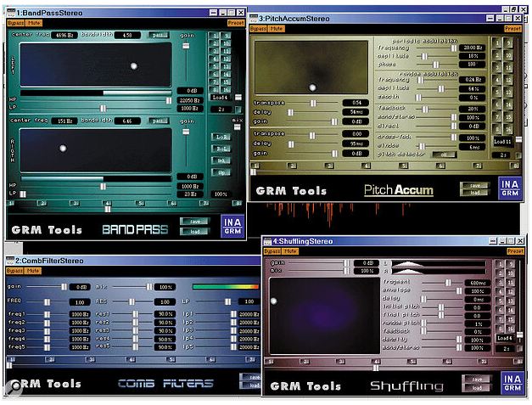Toggle Mute in the BandPassStereo window

pos(34,23)
